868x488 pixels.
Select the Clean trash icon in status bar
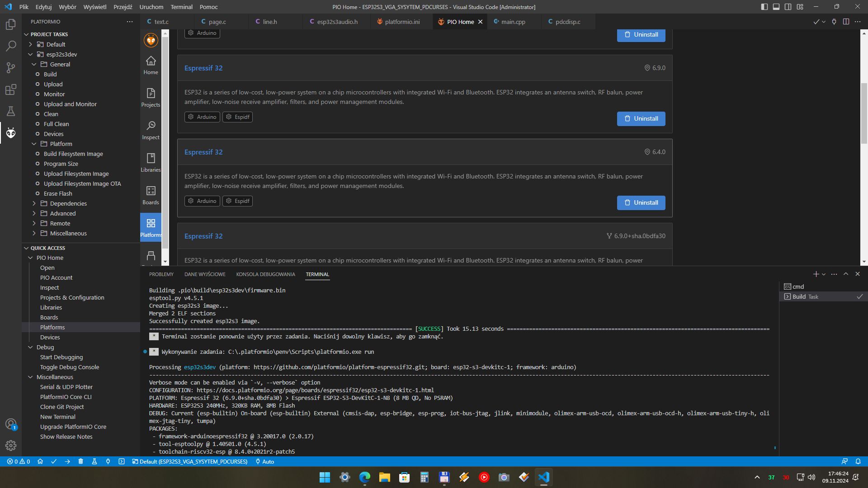coord(81,461)
